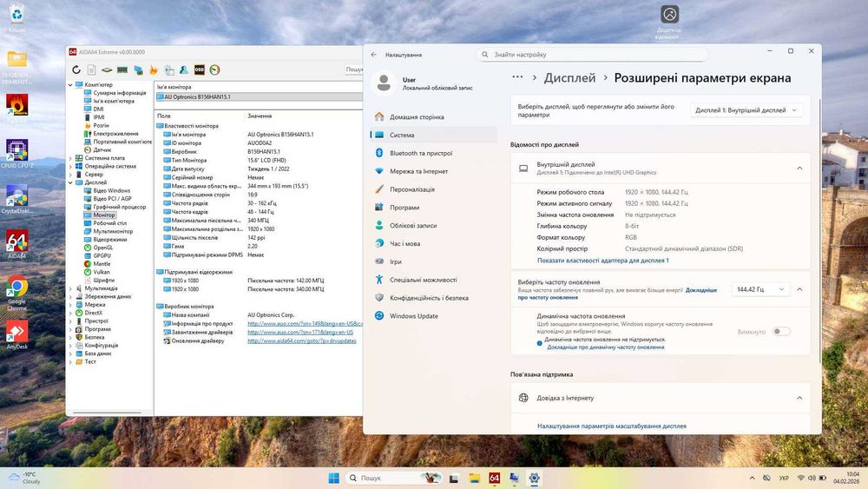Screen dimensions: 868x489
Task: Open the CPUID CPU-Z desktop shortcut
Action: point(17,154)
